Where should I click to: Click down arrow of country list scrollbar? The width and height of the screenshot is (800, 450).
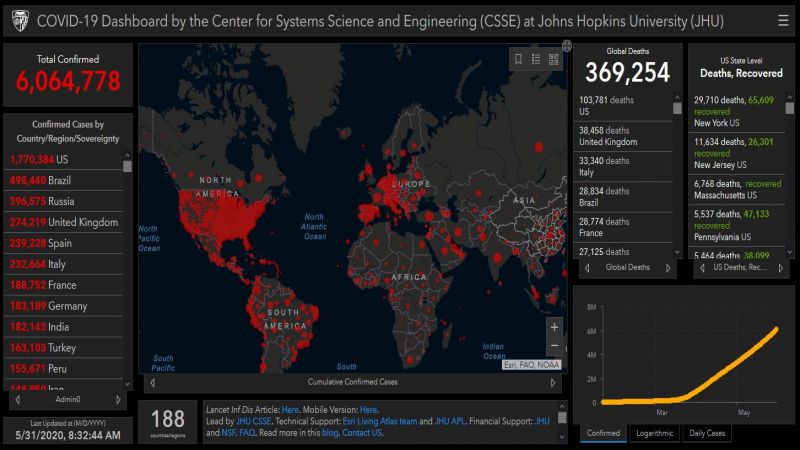(127, 385)
